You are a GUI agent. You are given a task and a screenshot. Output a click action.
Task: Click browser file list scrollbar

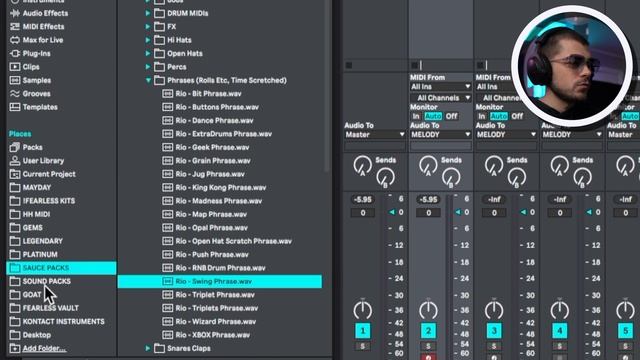click(x=327, y=86)
